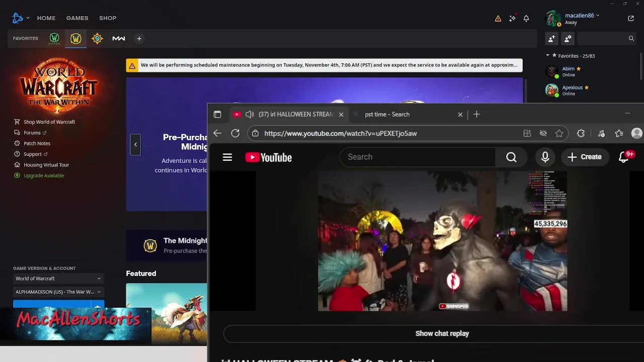The image size is (644, 362).
Task: Open Battle.net notifications bell
Action: coord(526,19)
